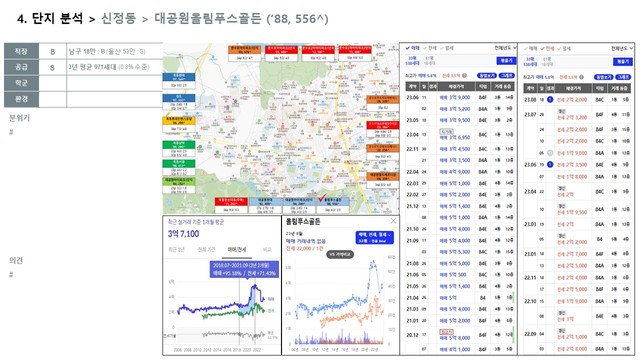Click 전세 2억 4,000 row

(577, 278)
